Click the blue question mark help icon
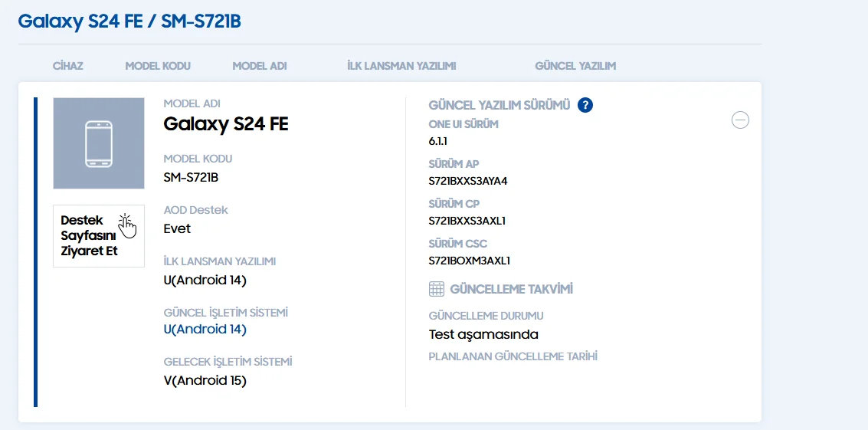868x430 pixels. (x=585, y=105)
